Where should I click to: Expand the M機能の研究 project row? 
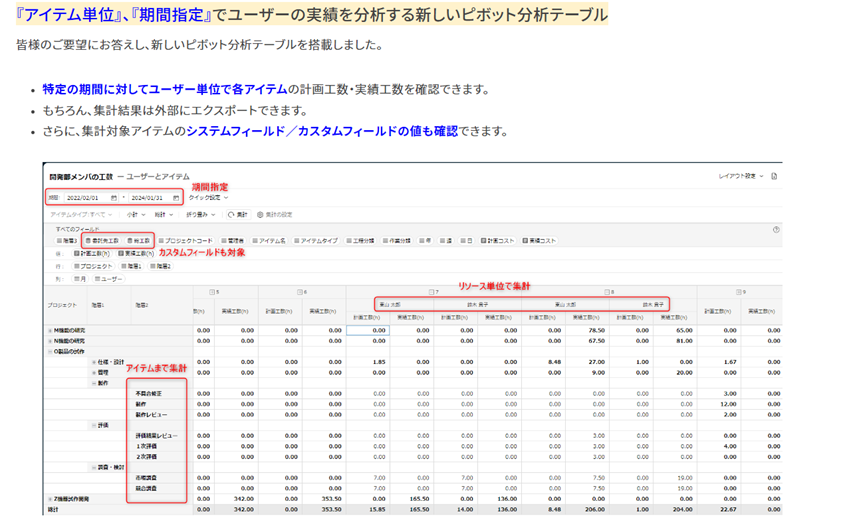click(x=50, y=330)
